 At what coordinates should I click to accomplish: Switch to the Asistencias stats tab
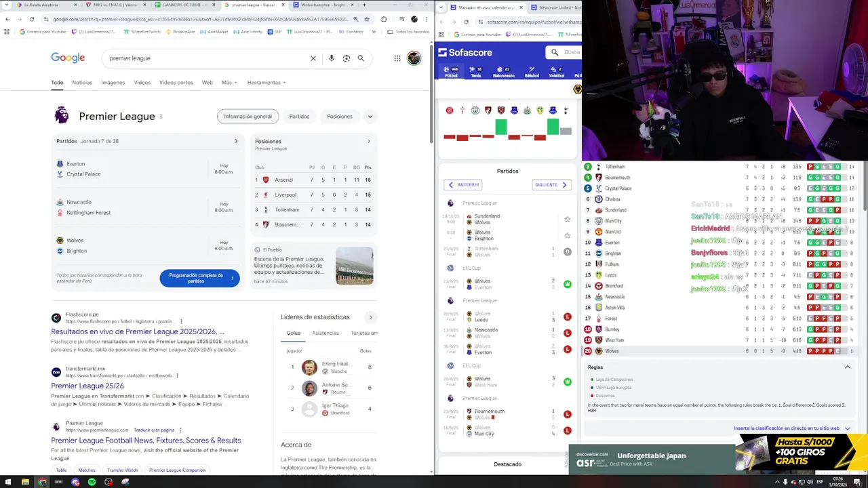(x=325, y=333)
